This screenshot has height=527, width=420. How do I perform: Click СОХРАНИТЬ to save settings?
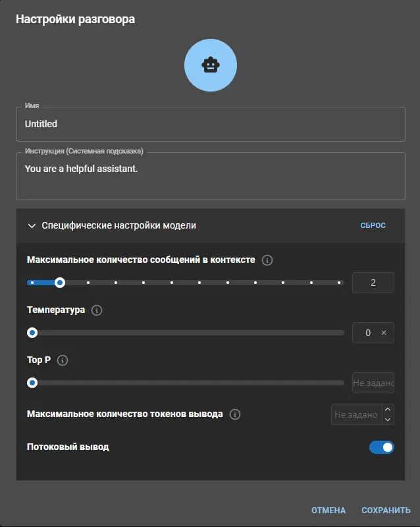tap(386, 511)
